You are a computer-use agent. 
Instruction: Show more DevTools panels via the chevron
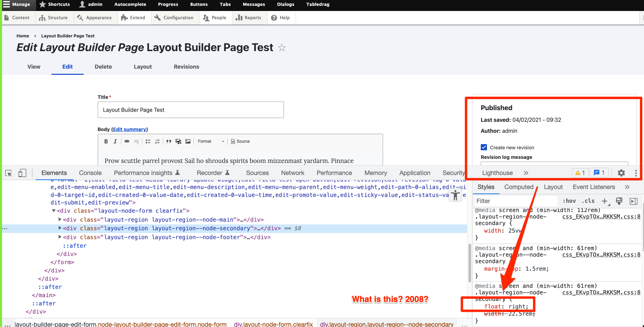526,173
